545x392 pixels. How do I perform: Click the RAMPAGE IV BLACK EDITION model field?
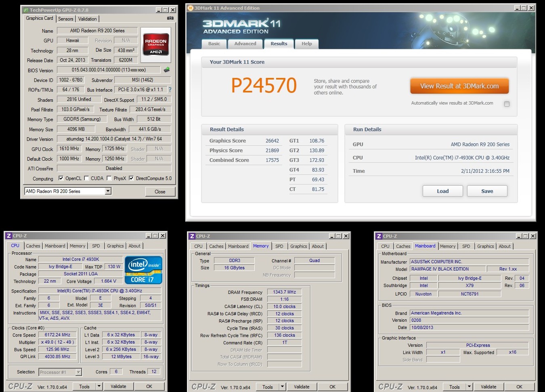click(447, 269)
